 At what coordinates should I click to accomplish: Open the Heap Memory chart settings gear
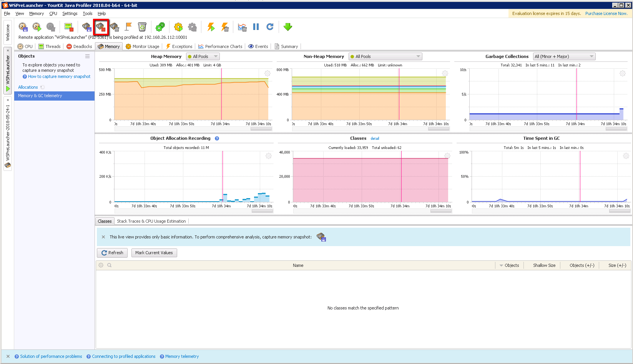point(268,73)
